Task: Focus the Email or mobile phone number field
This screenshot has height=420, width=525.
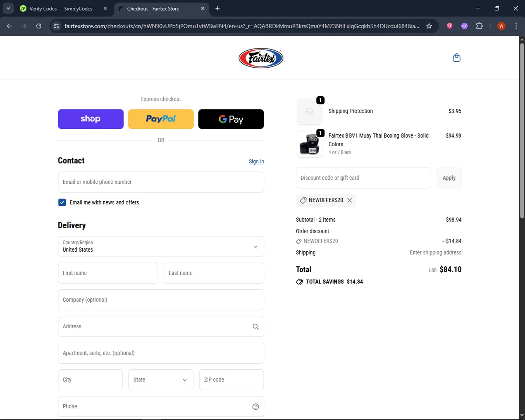Action: pos(161,182)
